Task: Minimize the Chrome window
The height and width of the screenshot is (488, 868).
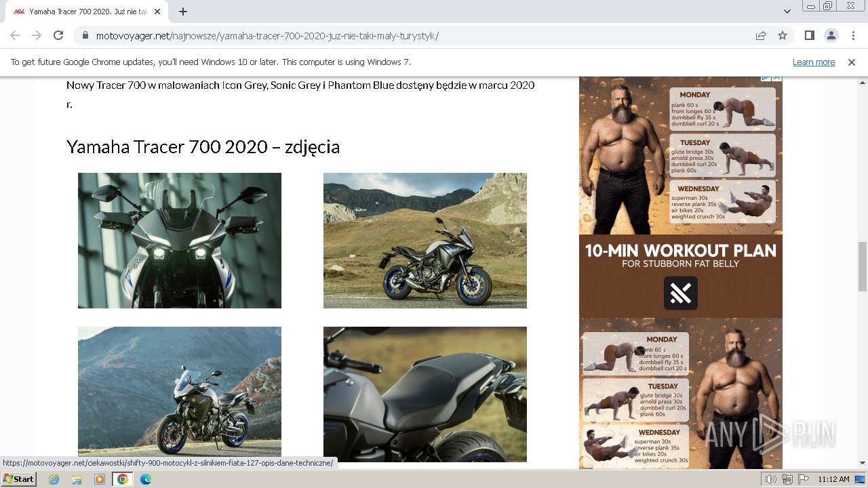Action: point(810,6)
